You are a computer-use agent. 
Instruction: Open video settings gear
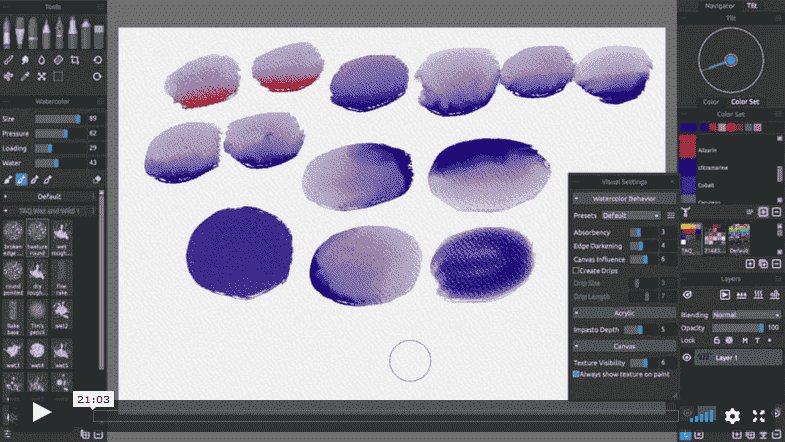point(732,415)
